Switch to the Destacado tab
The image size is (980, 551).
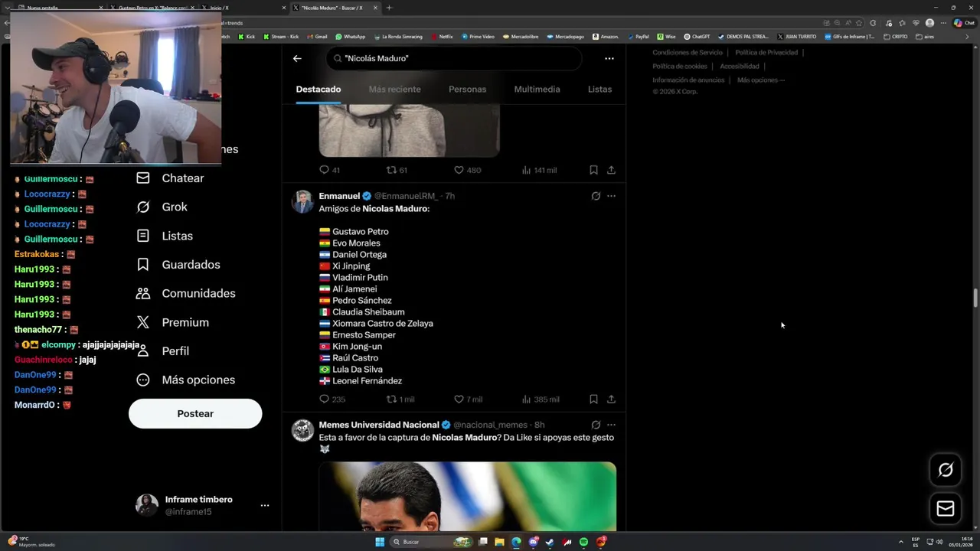(x=318, y=90)
